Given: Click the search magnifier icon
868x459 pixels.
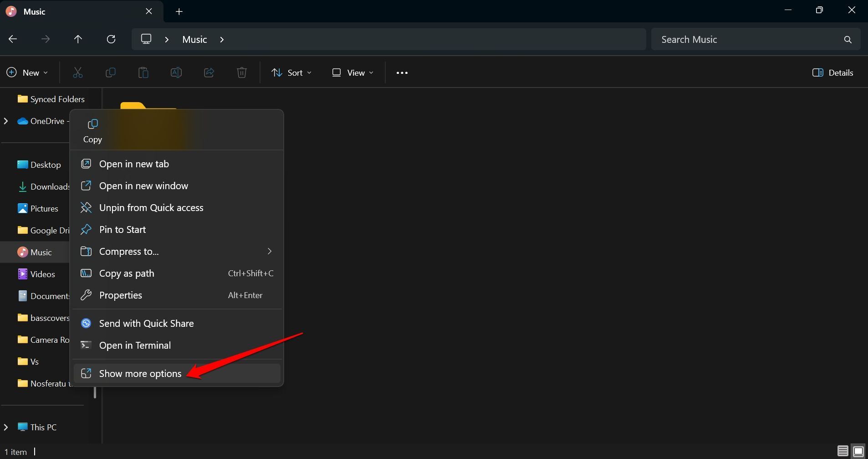Looking at the screenshot, I should click(847, 40).
